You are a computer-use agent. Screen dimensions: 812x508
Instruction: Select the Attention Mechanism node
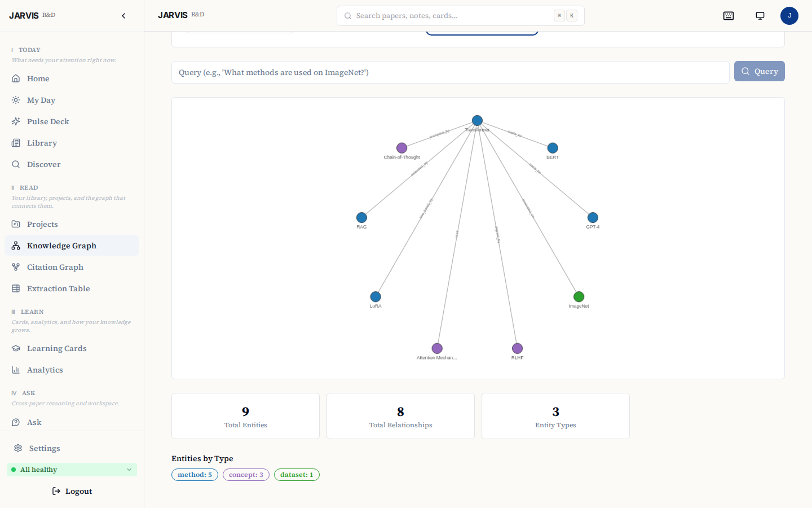click(437, 348)
